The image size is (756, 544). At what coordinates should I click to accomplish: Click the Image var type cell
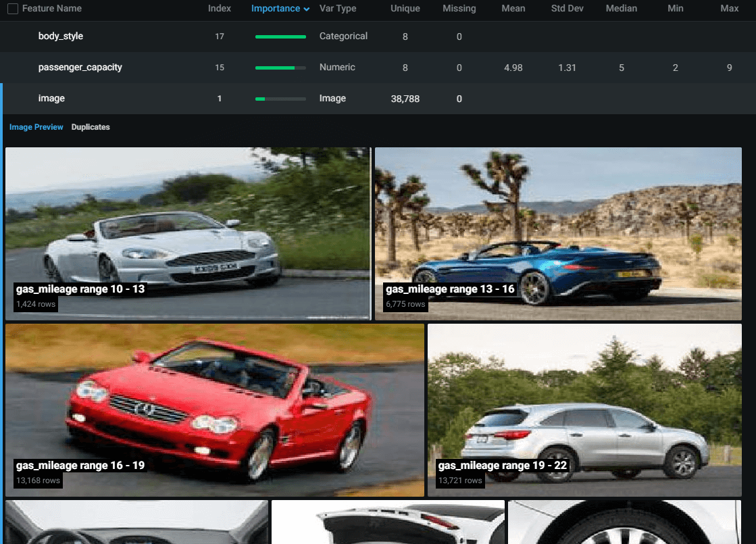[x=332, y=99]
